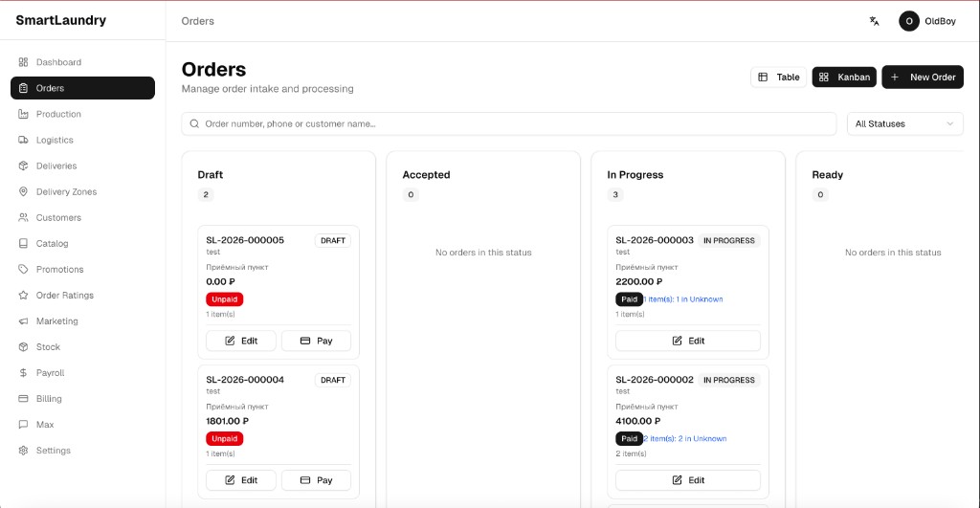
Task: Open the Catalog section
Action: click(x=52, y=243)
